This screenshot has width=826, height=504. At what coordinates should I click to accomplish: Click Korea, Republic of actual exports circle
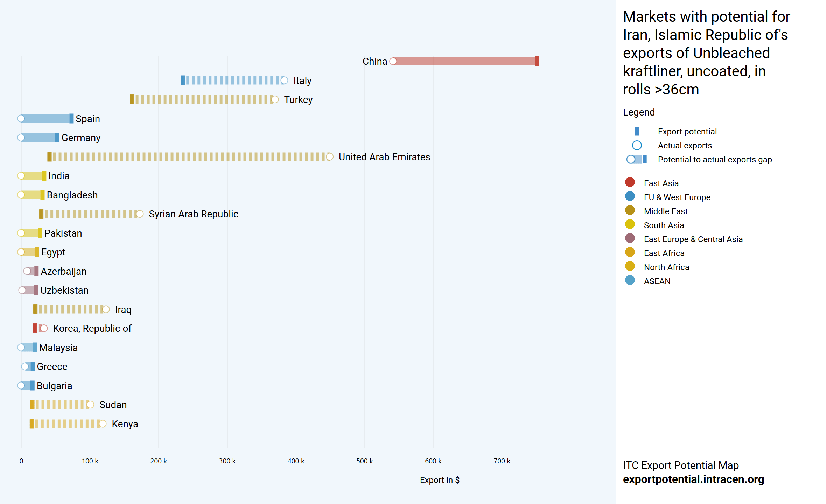coord(44,328)
